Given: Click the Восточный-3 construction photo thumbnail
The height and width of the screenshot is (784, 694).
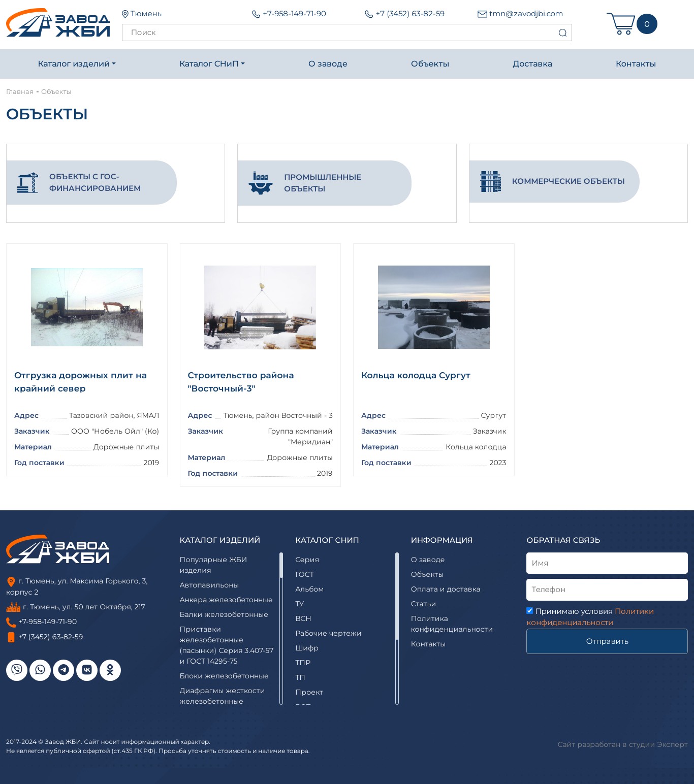Looking at the screenshot, I should [x=260, y=307].
